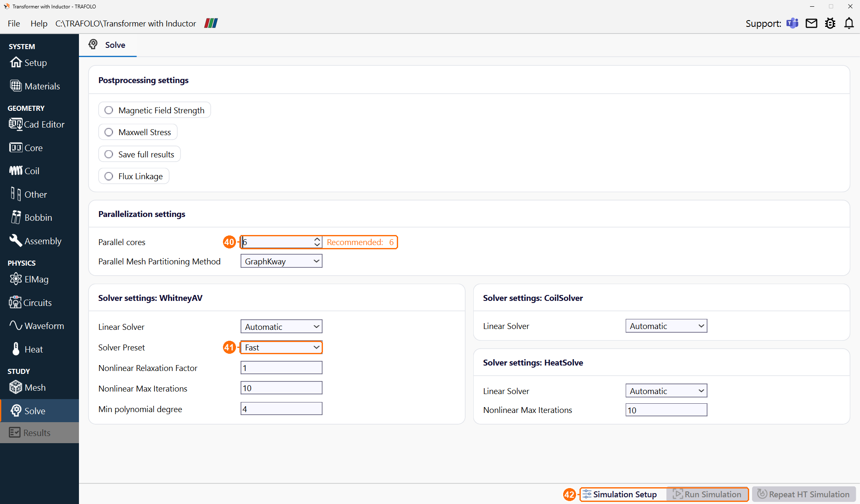
Task: Open the Help menu
Action: (39, 24)
